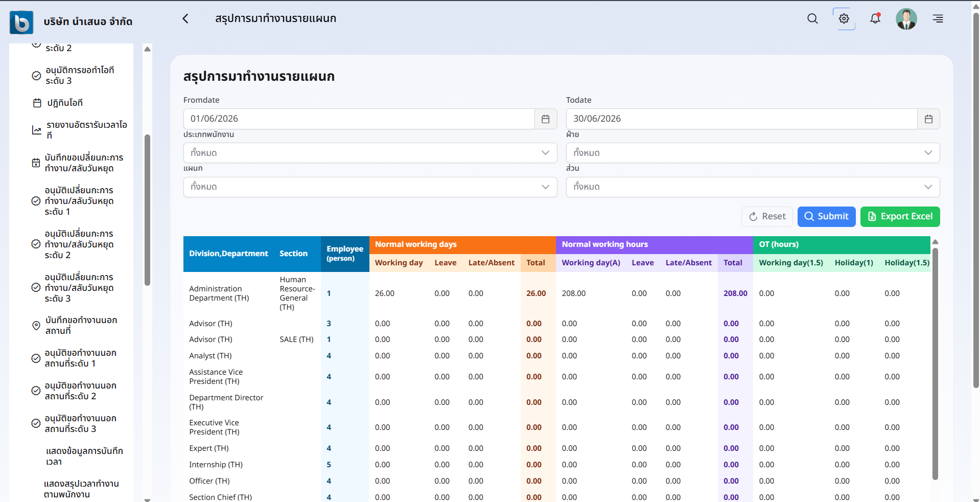Image resolution: width=980 pixels, height=502 pixels.
Task: Go back using the left arrow
Action: [x=185, y=18]
